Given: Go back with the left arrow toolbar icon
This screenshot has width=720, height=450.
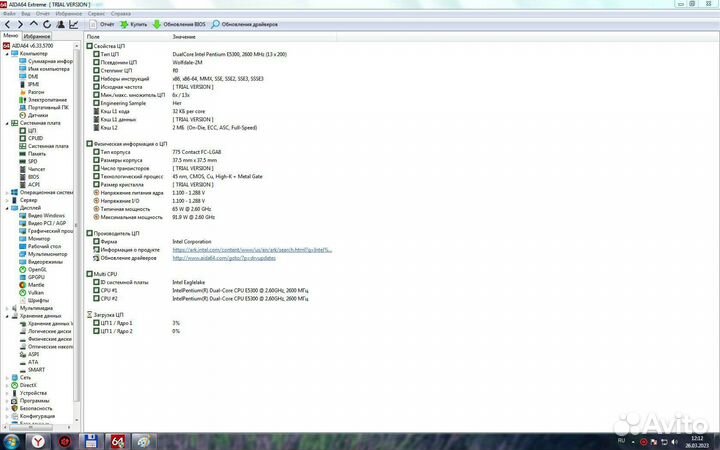Looking at the screenshot, I should coord(7,24).
